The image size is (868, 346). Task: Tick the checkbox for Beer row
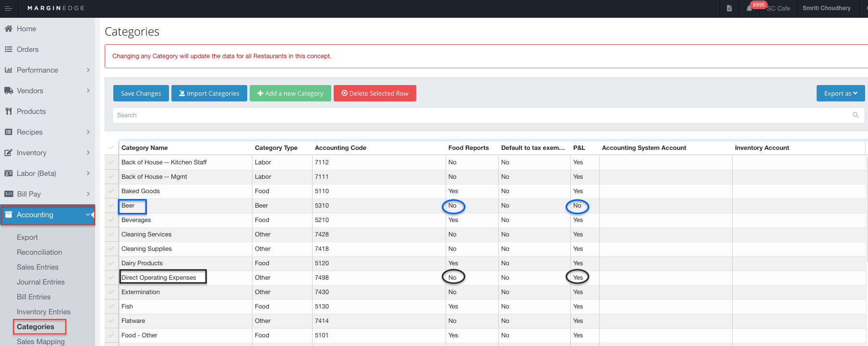[x=111, y=206]
